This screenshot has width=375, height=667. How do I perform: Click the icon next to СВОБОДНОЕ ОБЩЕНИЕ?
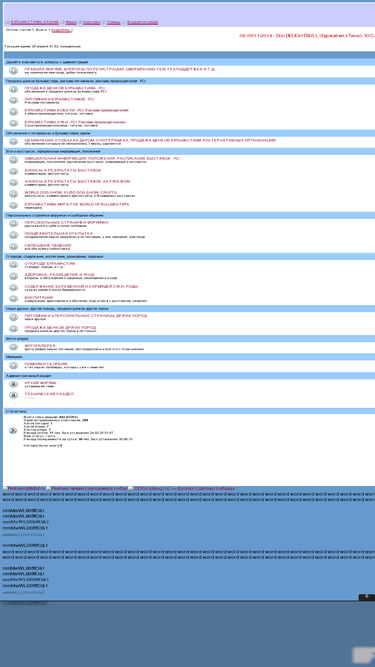(x=14, y=247)
